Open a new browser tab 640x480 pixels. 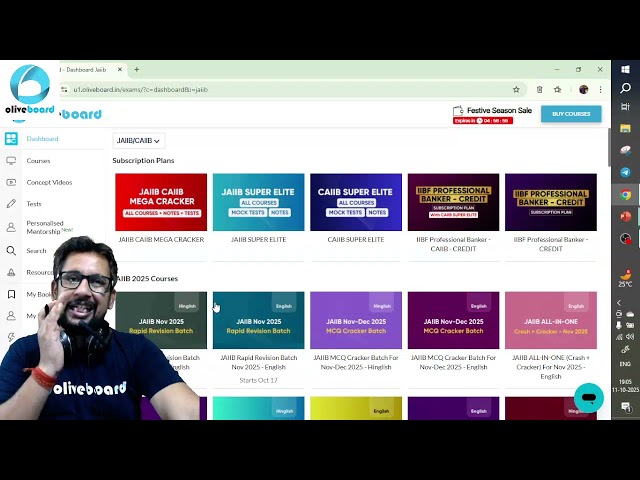point(137,70)
